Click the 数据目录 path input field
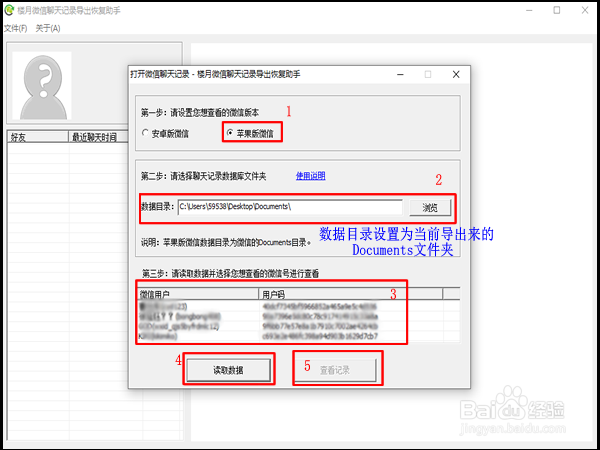600x450 pixels. (290, 207)
